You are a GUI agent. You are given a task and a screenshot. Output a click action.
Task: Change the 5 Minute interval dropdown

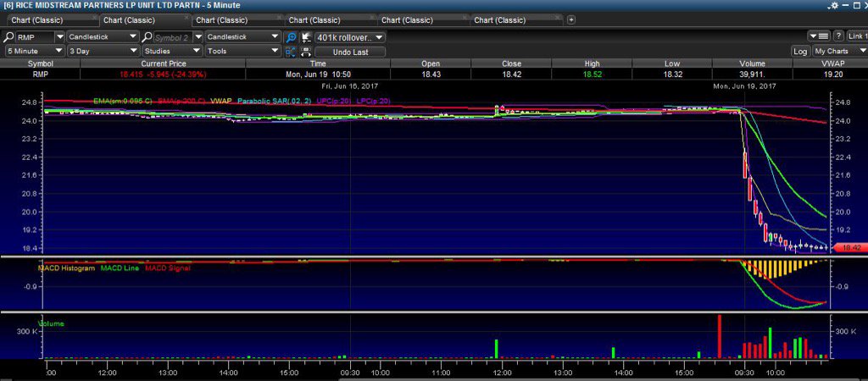(34, 51)
